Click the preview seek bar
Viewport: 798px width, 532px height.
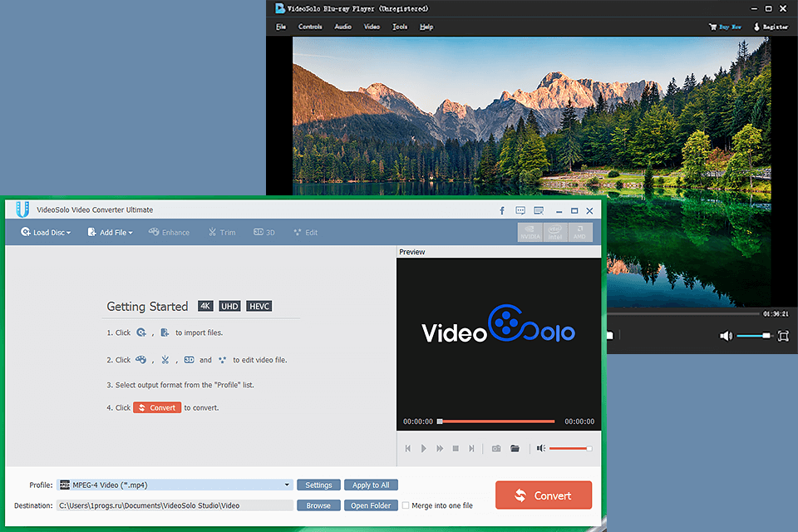495,421
